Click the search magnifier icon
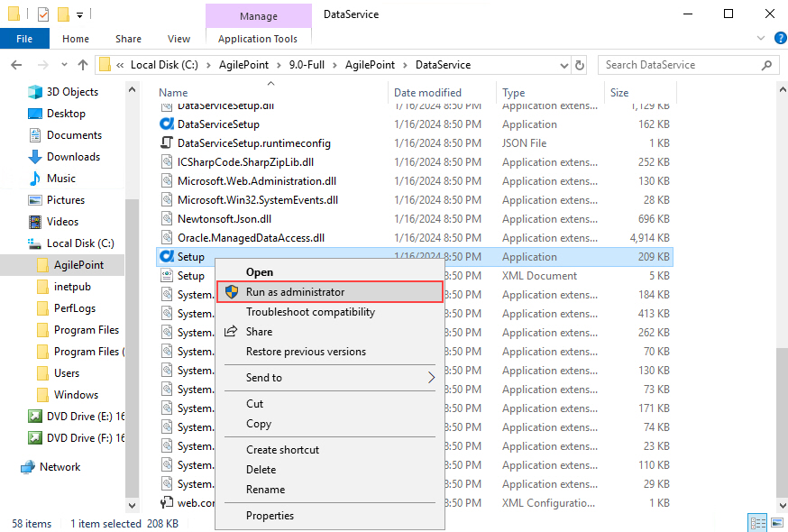 coord(767,65)
